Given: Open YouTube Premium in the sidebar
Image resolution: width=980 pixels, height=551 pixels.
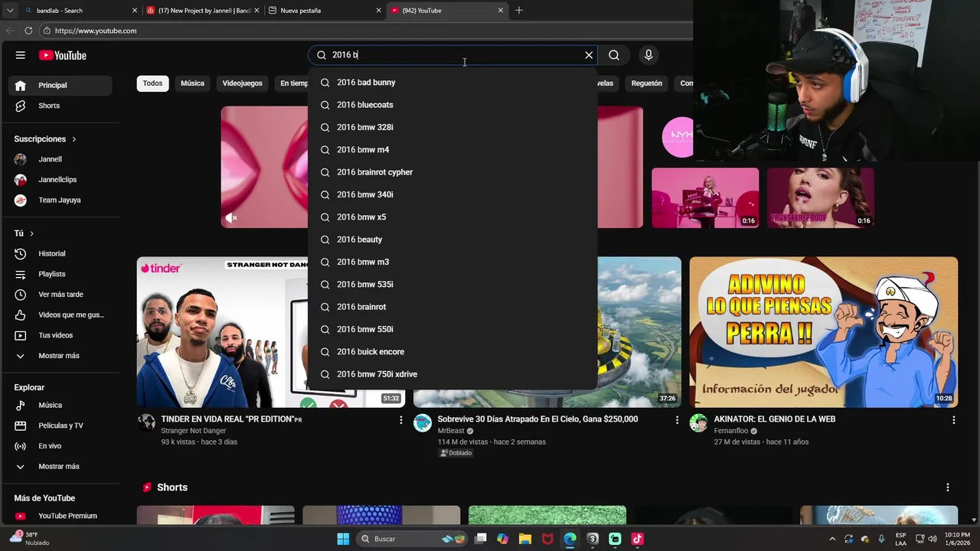Looking at the screenshot, I should tap(60, 516).
